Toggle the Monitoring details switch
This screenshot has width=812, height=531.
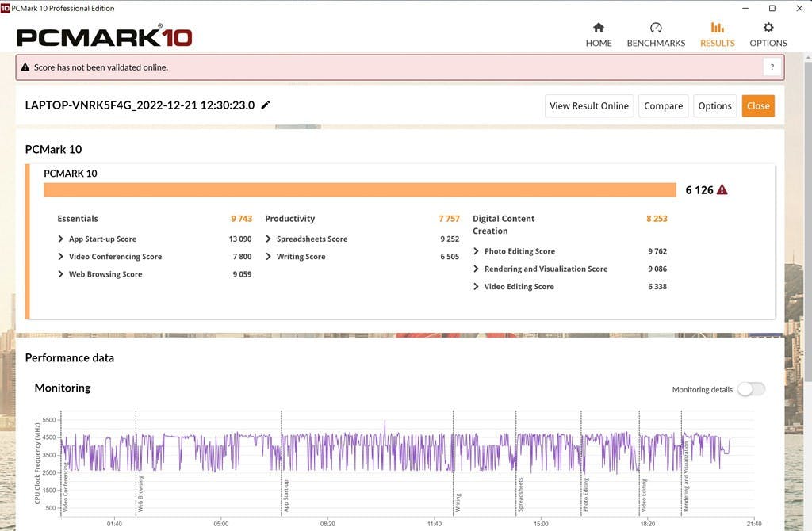pyautogui.click(x=750, y=389)
